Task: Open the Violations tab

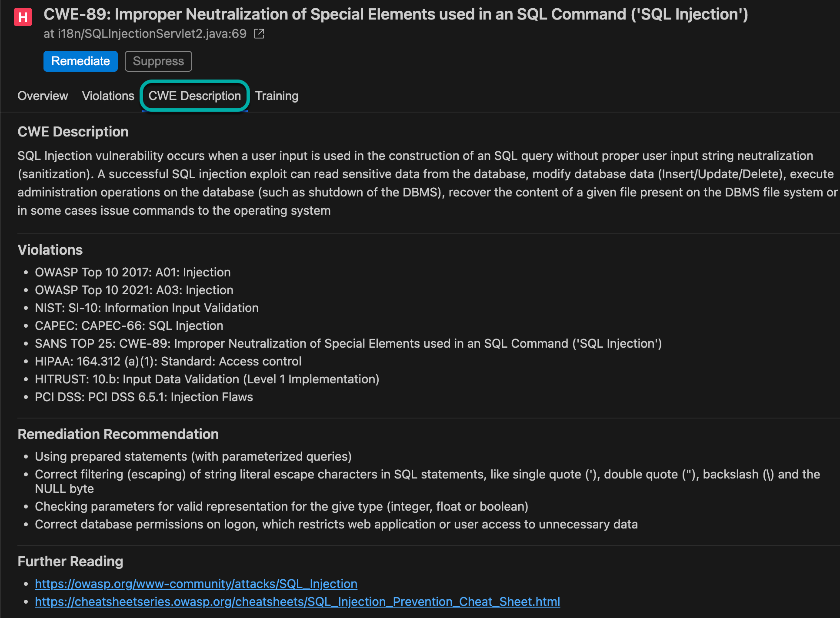Action: pyautogui.click(x=108, y=96)
